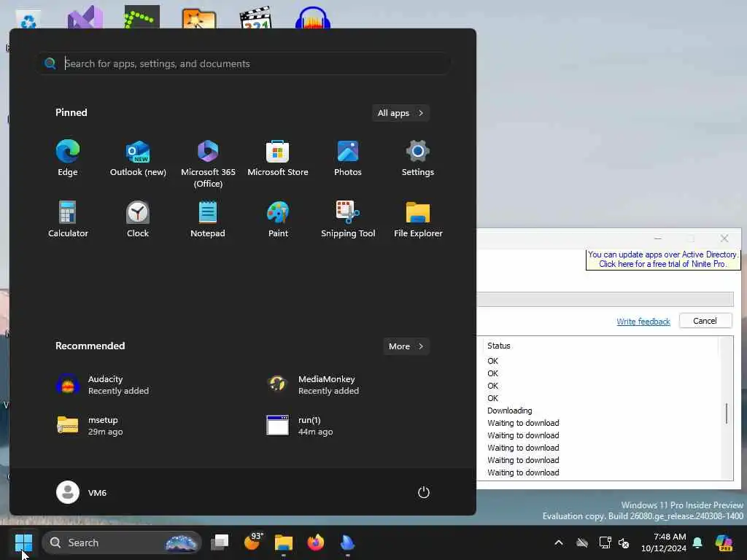
Task: Open the msetup recommended file
Action: [x=90, y=426]
